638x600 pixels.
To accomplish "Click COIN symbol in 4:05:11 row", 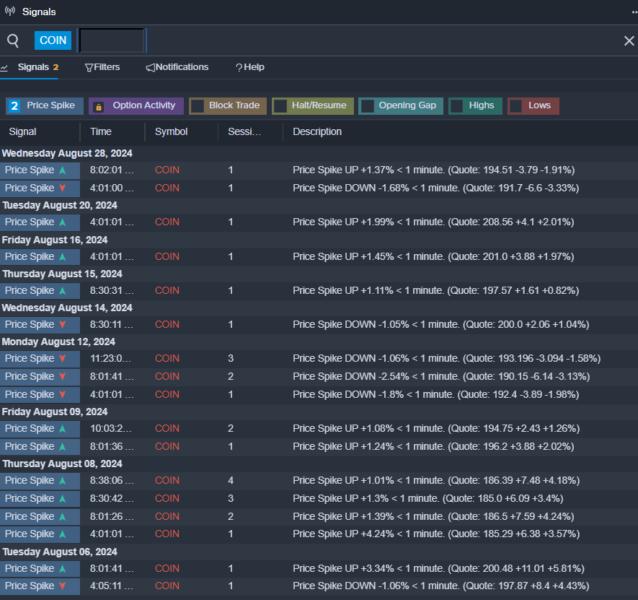I will coord(167,586).
